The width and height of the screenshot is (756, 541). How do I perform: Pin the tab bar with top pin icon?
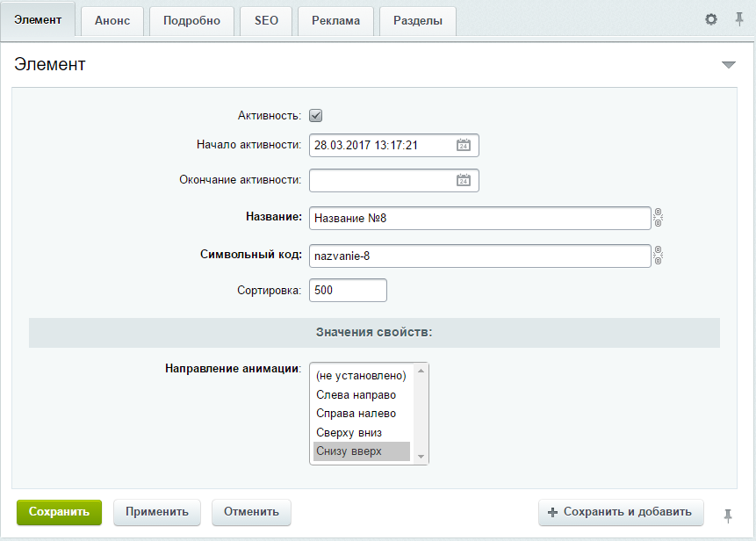coord(738,19)
